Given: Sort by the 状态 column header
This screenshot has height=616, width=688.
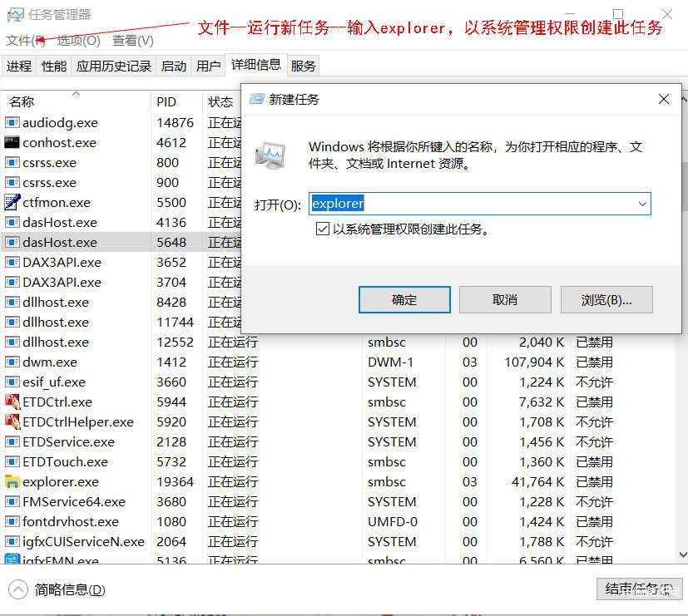Looking at the screenshot, I should [220, 101].
